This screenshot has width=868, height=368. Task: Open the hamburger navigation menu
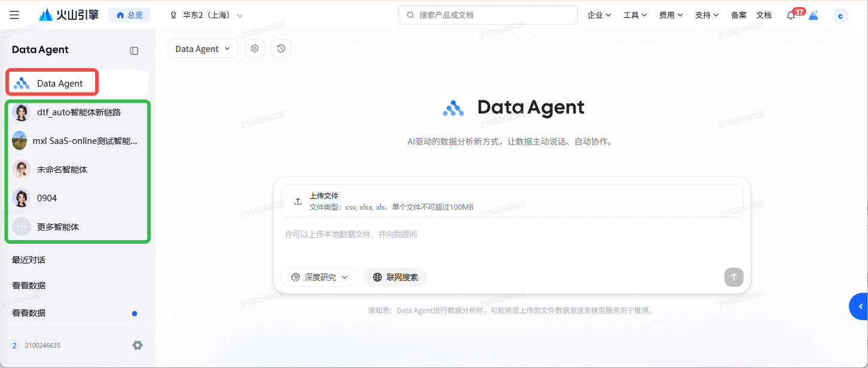[x=14, y=15]
